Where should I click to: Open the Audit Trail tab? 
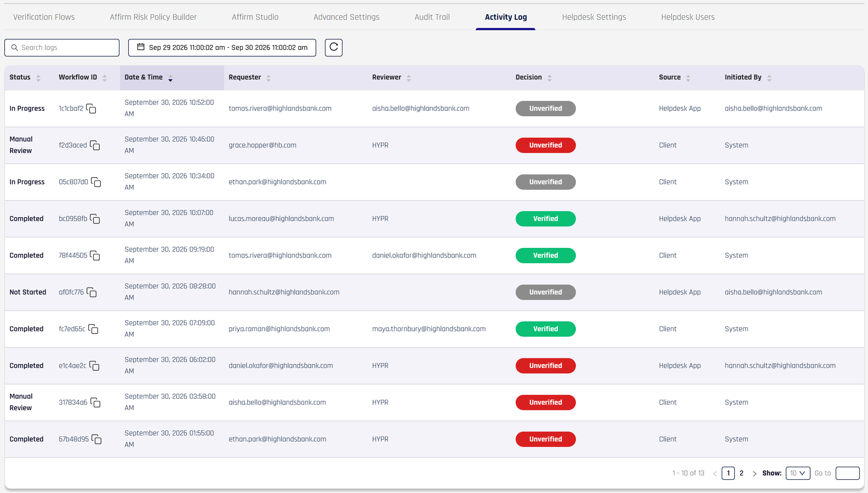[x=432, y=17]
